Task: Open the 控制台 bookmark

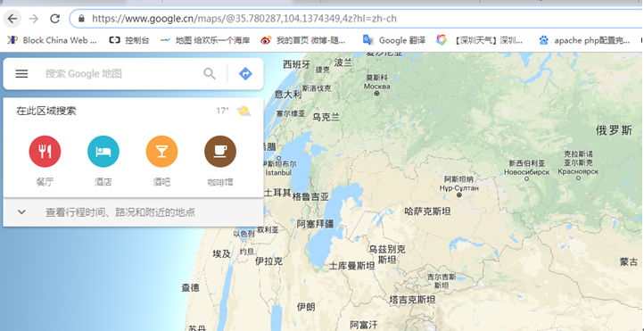Action: point(129,40)
